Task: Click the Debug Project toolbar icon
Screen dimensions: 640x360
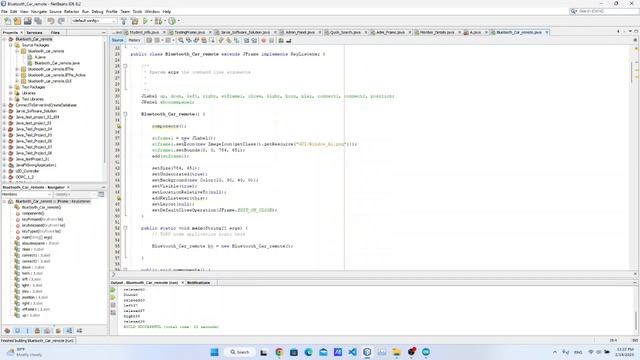Action: coord(158,21)
